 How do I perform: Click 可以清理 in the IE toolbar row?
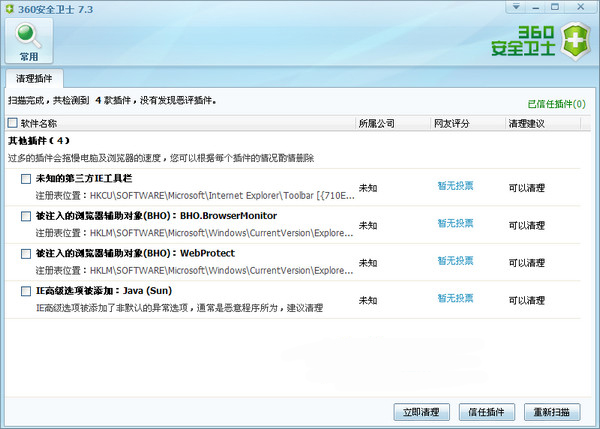click(x=527, y=188)
